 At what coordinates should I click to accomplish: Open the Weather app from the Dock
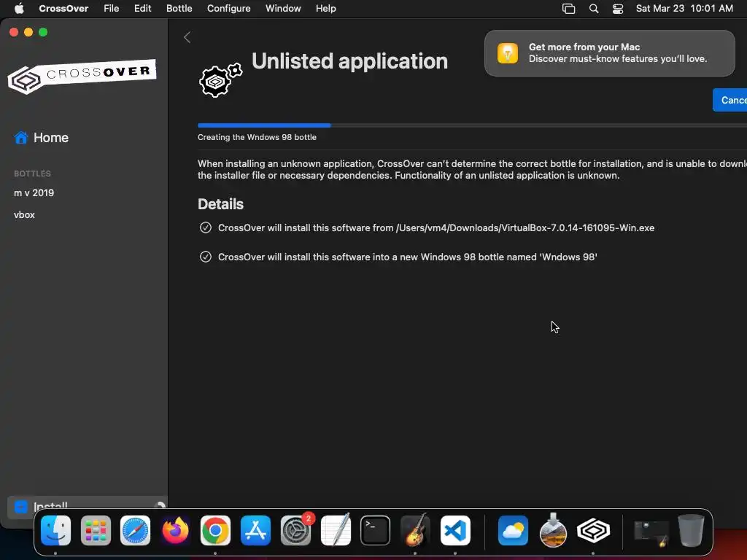pyautogui.click(x=513, y=531)
